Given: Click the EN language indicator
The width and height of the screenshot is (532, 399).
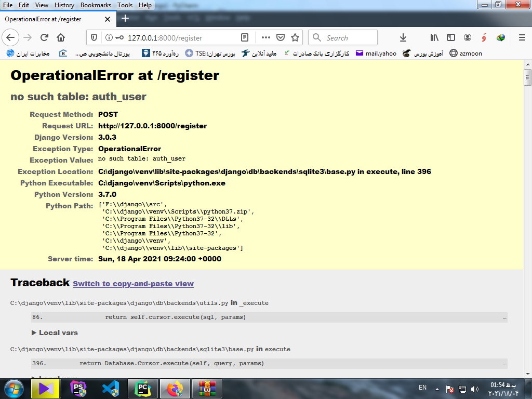Looking at the screenshot, I should point(422,388).
